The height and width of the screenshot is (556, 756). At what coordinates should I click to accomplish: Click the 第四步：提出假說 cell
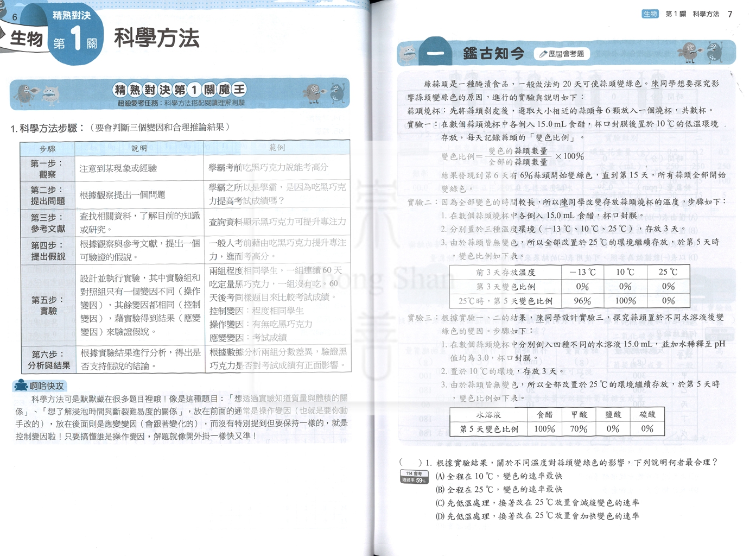pos(48,250)
